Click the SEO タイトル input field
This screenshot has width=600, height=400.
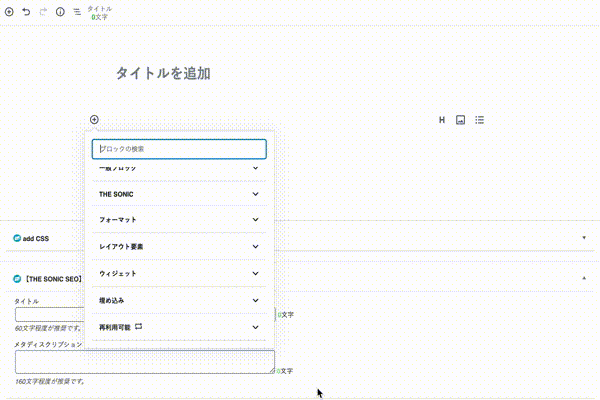click(145, 314)
